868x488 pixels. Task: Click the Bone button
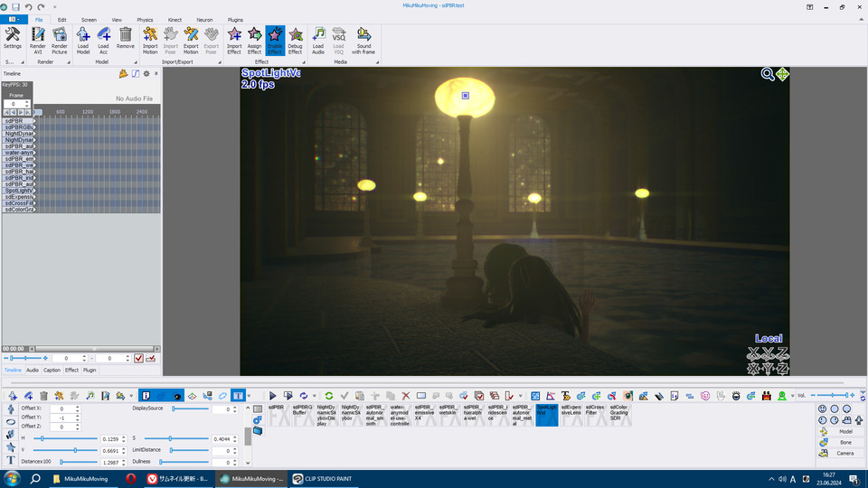click(844, 442)
